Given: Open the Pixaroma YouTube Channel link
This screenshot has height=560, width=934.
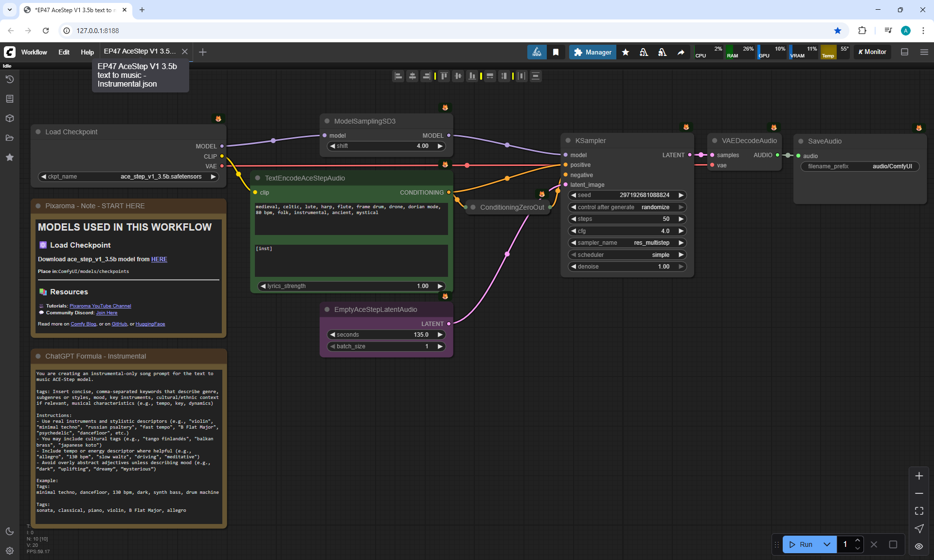Looking at the screenshot, I should click(100, 306).
